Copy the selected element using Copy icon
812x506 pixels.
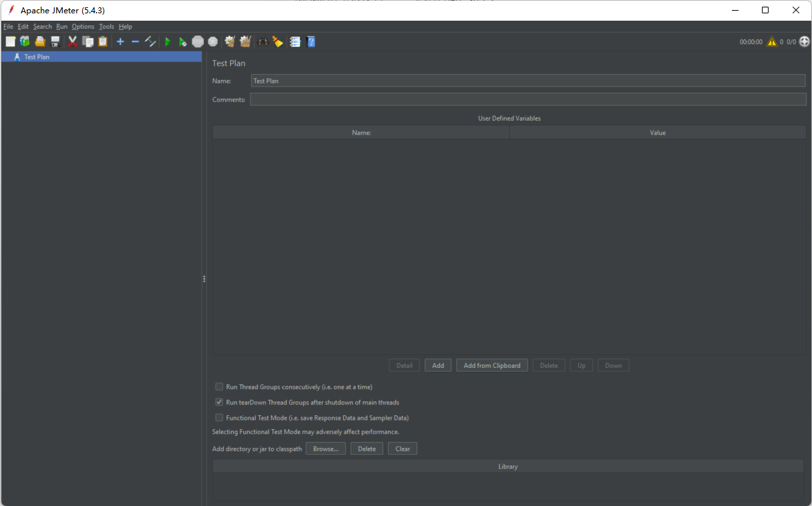coord(87,41)
